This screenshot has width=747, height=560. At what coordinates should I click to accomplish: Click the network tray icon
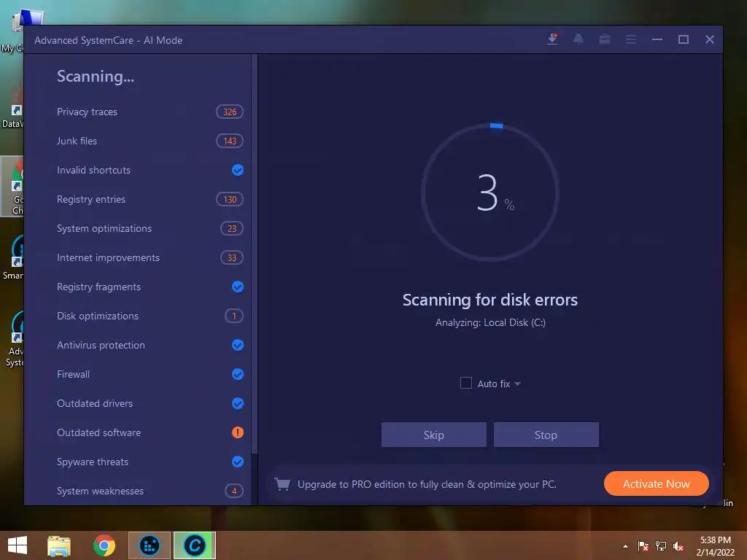click(x=661, y=546)
